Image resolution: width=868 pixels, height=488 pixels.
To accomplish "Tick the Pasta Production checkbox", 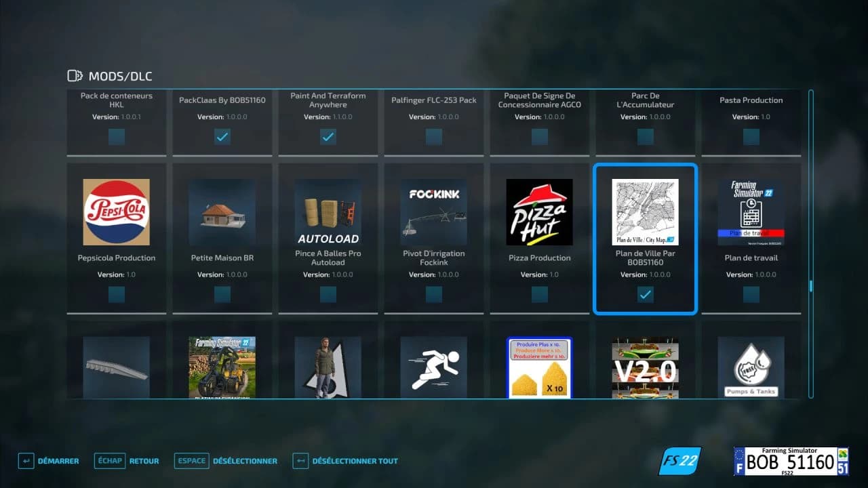I will [751, 137].
